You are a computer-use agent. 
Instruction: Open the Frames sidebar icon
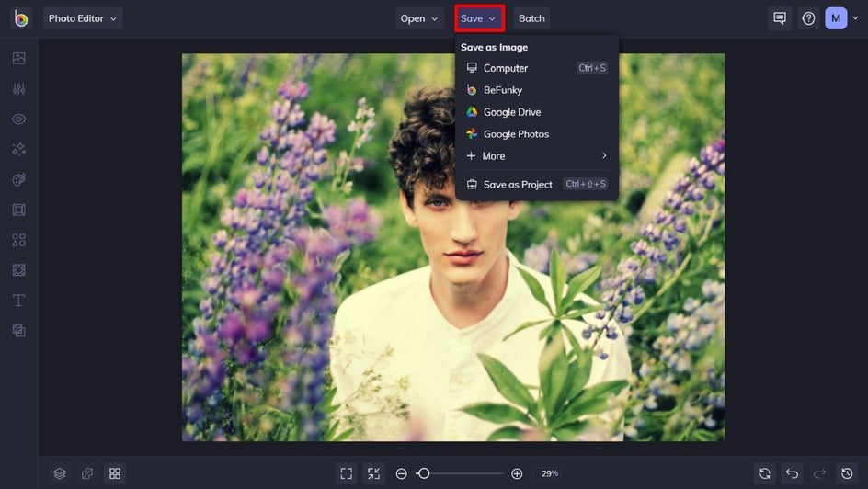tap(18, 210)
